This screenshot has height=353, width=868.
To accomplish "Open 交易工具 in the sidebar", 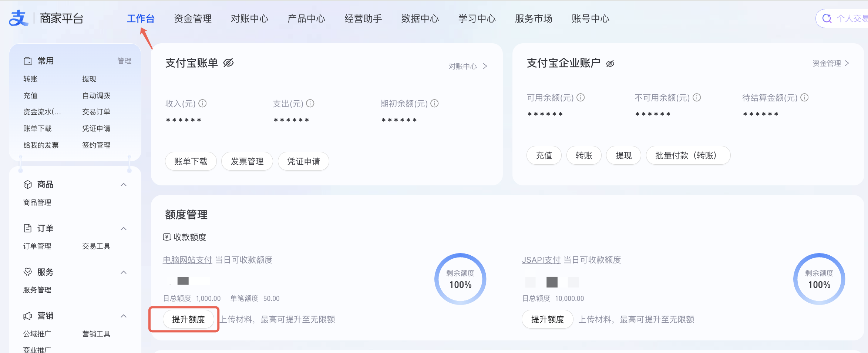I will tap(96, 246).
